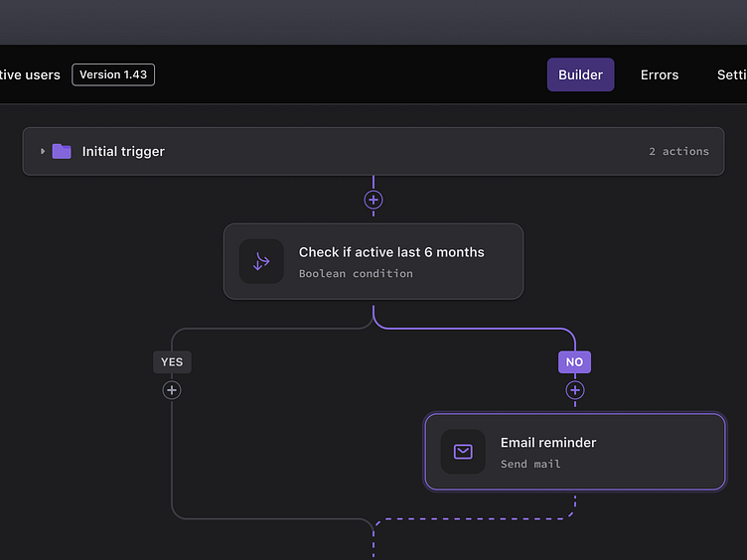Select the YES branch label
Image resolution: width=747 pixels, height=560 pixels.
point(172,362)
